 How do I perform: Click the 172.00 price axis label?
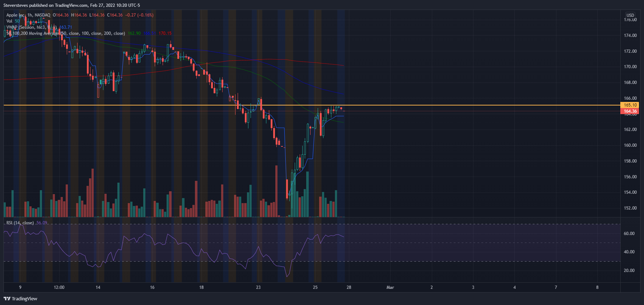[630, 51]
